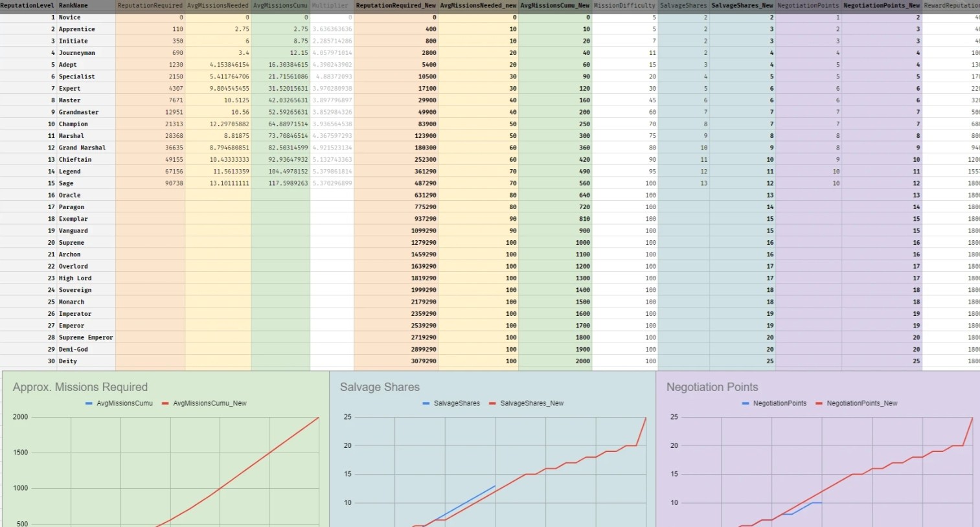
Task: Select the Sage rank cell
Action: pos(86,183)
